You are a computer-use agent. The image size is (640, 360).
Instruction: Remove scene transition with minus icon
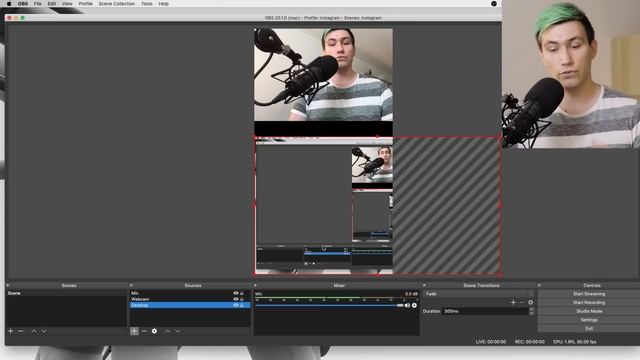(x=522, y=302)
